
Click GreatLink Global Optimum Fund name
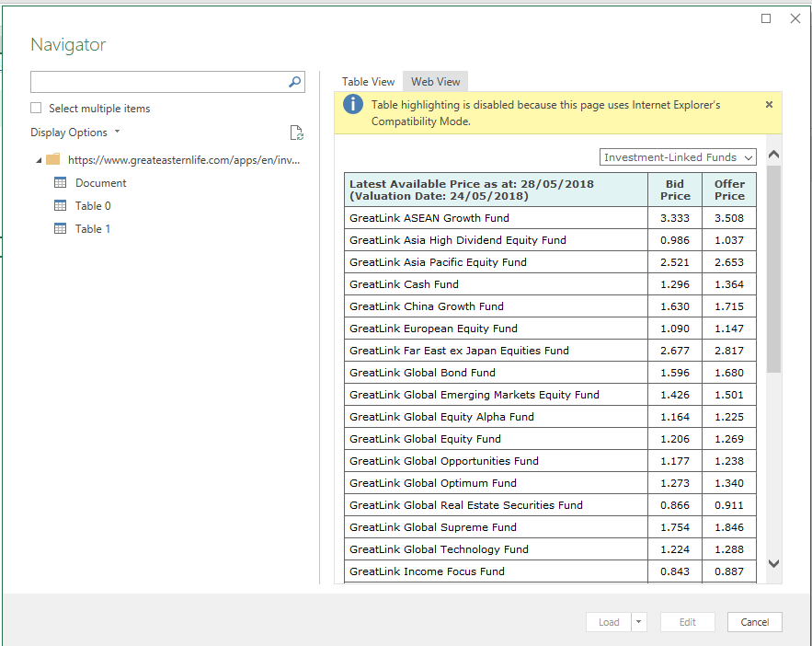[433, 483]
